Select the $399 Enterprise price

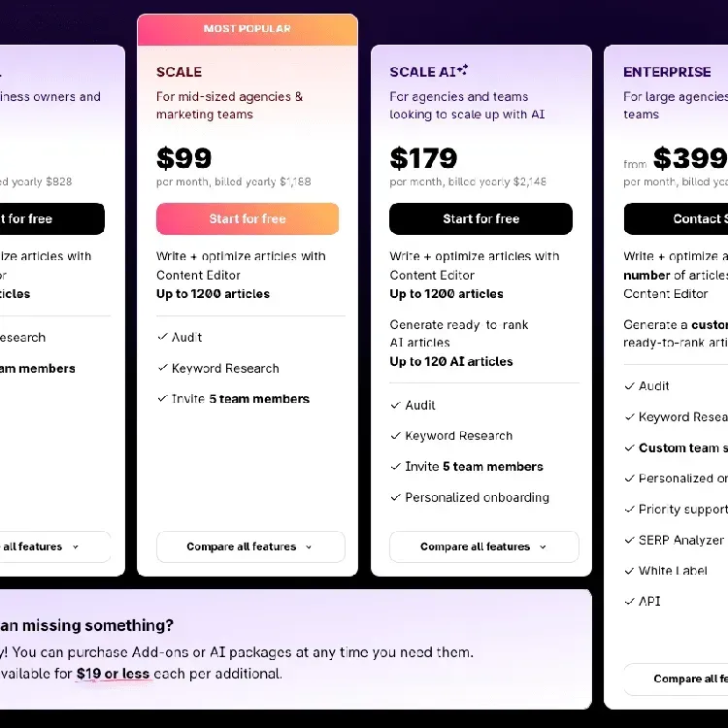[x=690, y=158]
